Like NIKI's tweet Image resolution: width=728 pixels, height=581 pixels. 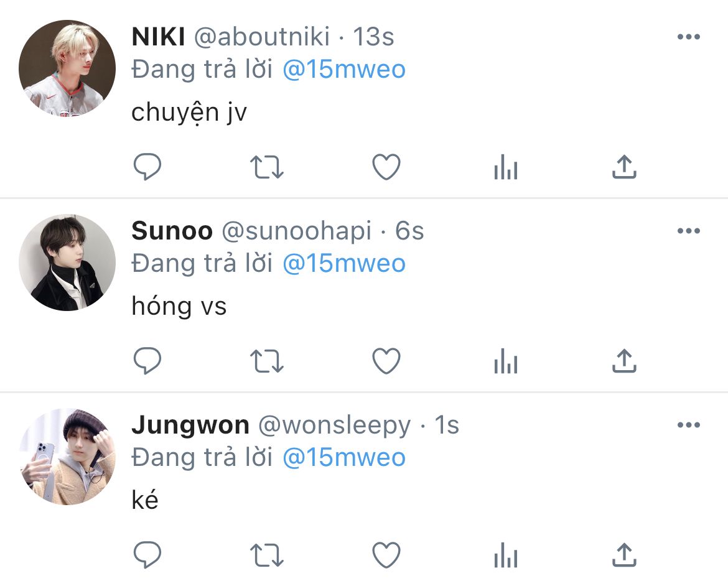point(386,167)
